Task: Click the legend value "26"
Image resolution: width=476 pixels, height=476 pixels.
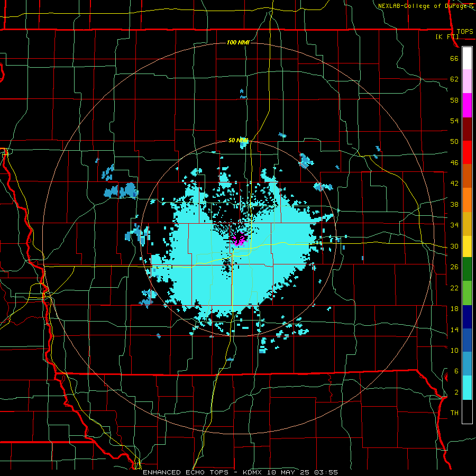Action: (454, 267)
